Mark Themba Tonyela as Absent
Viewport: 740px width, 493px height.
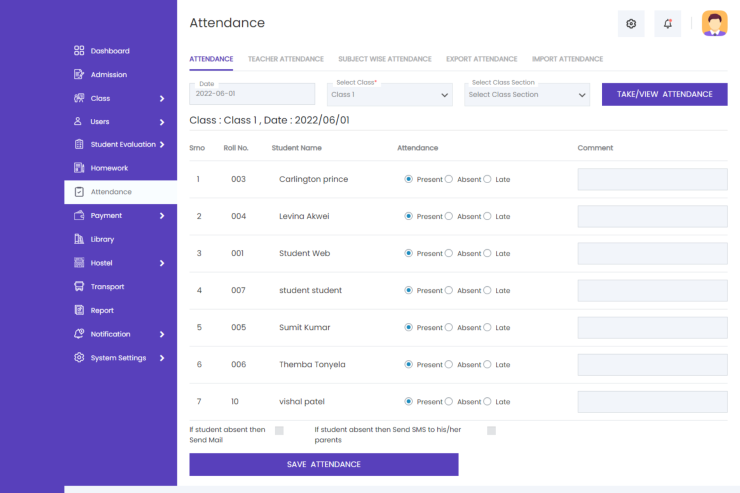pyautogui.click(x=449, y=364)
